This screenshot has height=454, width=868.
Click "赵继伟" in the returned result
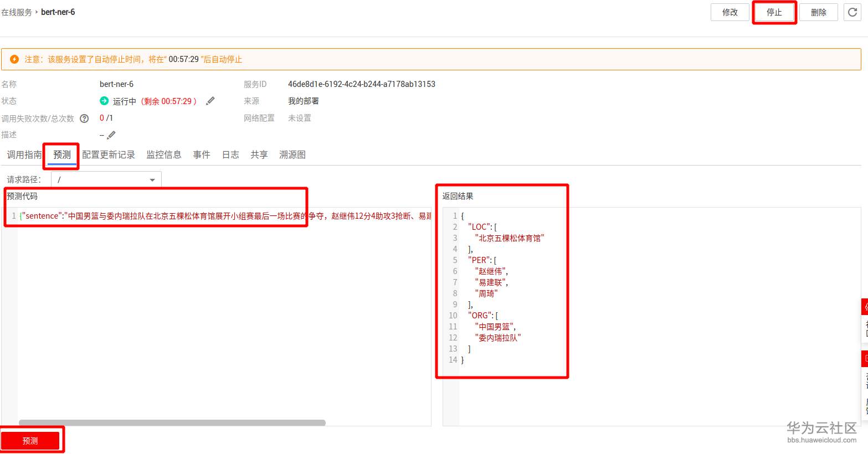click(x=490, y=271)
